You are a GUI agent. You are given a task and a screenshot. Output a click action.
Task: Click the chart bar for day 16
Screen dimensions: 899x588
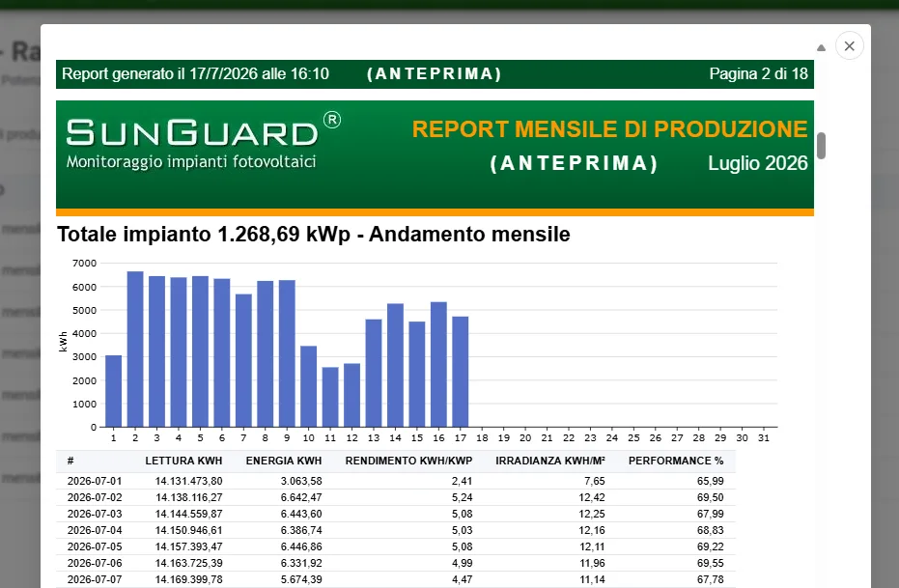[438, 365]
